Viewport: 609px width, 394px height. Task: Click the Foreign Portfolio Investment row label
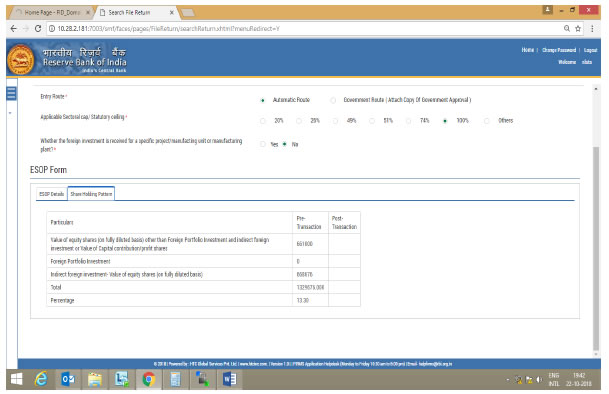[80, 262]
